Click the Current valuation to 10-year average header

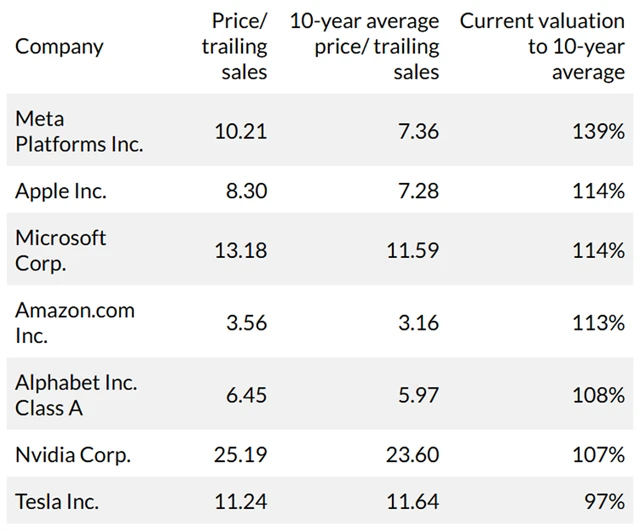point(542,46)
